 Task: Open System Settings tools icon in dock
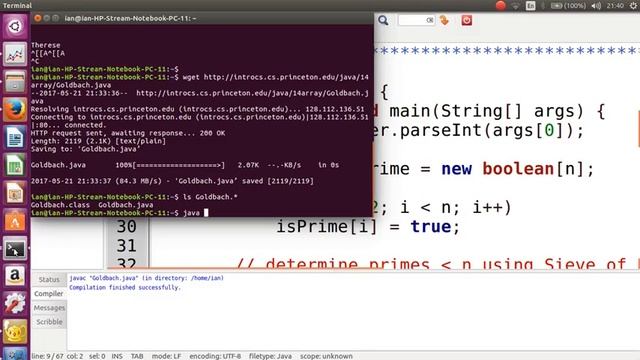coord(15,304)
